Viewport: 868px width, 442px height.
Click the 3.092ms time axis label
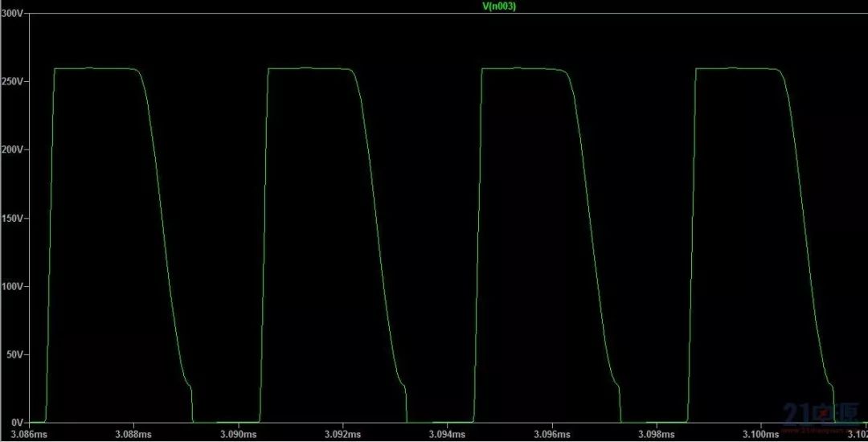[342, 434]
